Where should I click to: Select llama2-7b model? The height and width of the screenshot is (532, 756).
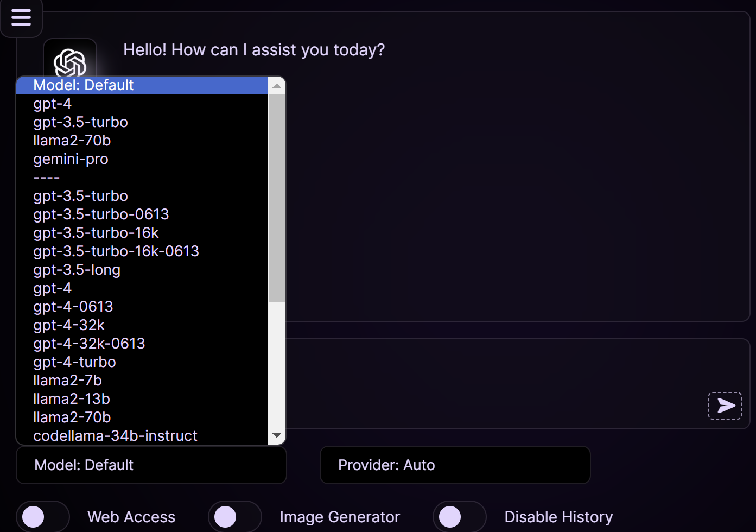142,381
